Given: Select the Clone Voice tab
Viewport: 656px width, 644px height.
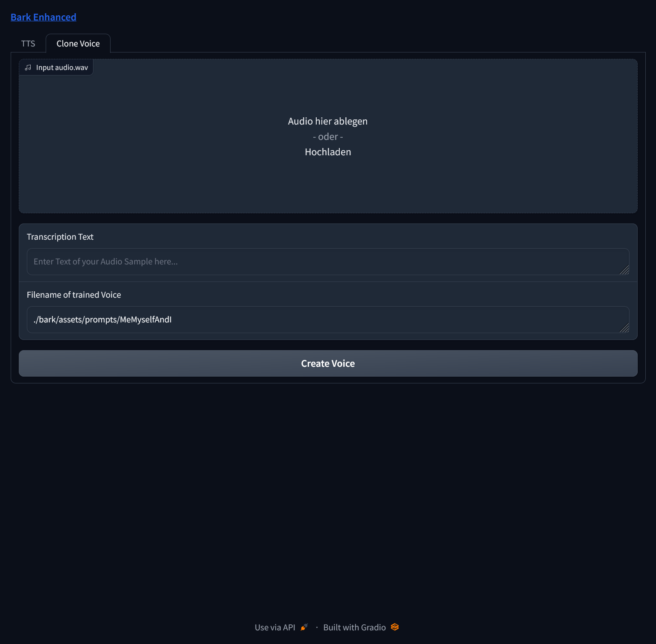Looking at the screenshot, I should point(78,44).
